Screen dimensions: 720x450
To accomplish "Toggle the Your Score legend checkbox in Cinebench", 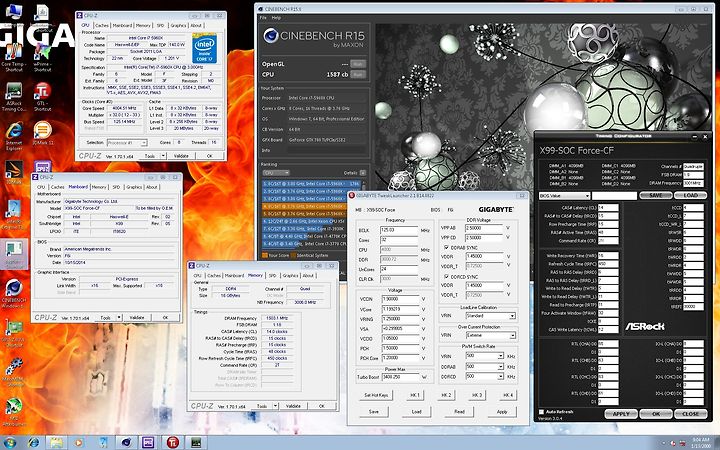I will (264, 255).
